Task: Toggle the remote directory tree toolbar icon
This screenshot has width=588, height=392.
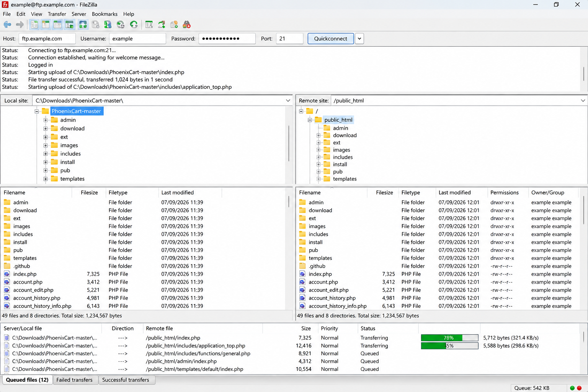Action: click(x=57, y=25)
